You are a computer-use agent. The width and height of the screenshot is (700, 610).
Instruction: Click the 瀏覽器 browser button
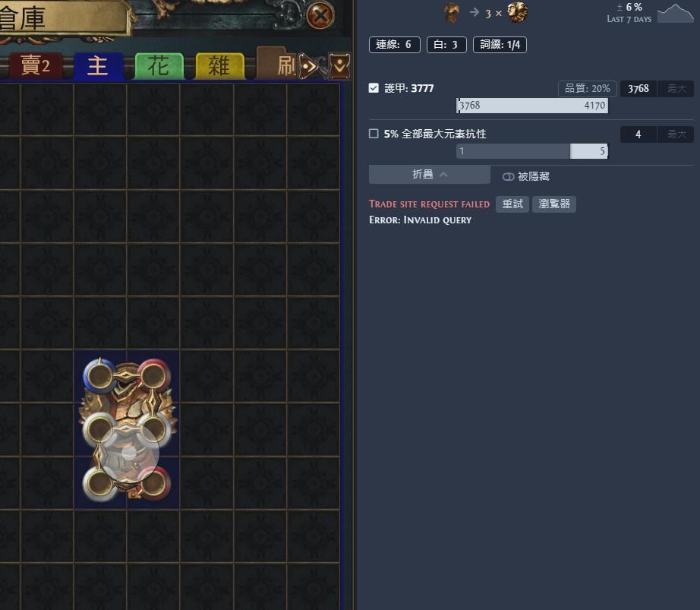pos(554,204)
